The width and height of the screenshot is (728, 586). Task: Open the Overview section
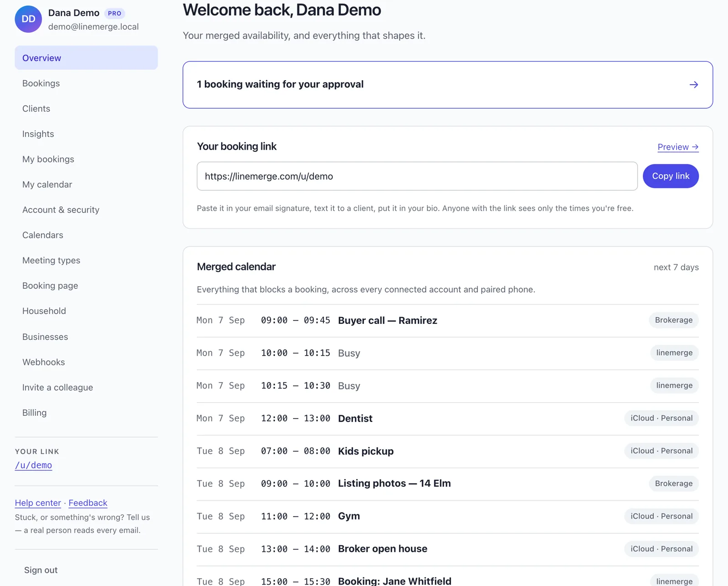(x=86, y=58)
